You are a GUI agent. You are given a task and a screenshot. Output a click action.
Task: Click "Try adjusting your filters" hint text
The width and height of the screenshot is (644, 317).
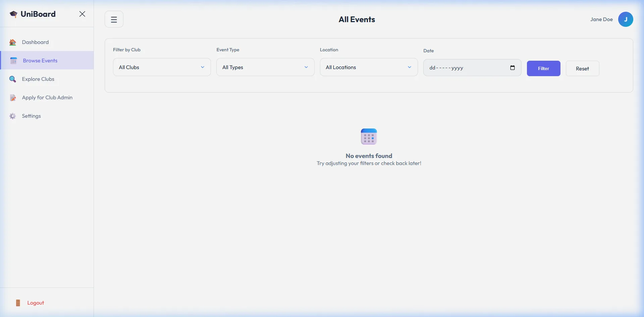coord(369,163)
